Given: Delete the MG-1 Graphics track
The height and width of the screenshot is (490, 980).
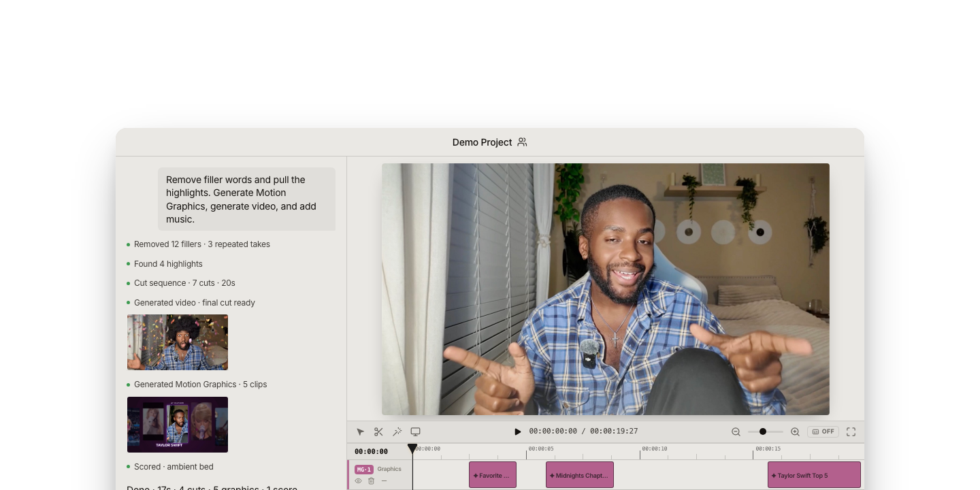Looking at the screenshot, I should click(371, 481).
